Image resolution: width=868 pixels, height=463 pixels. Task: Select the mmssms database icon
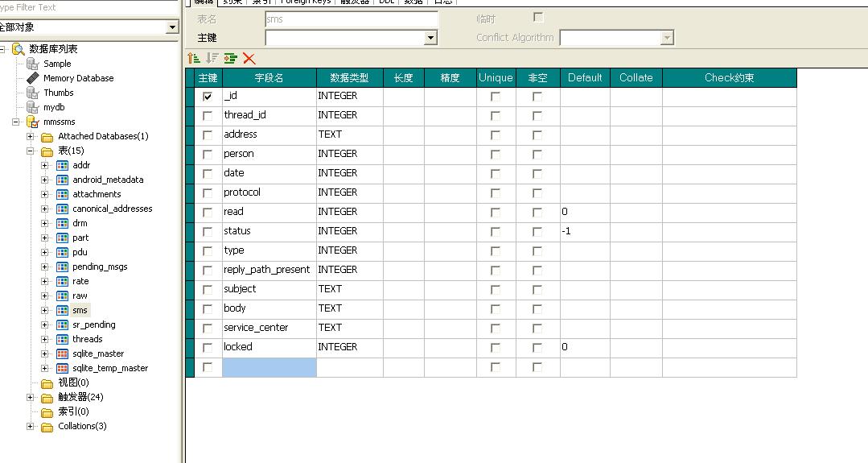(33, 122)
